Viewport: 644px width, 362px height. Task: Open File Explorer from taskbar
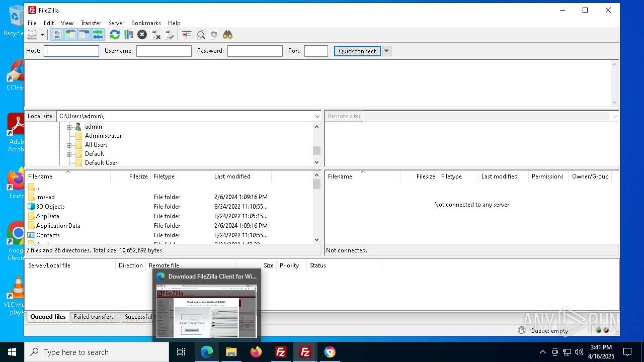[x=231, y=352]
